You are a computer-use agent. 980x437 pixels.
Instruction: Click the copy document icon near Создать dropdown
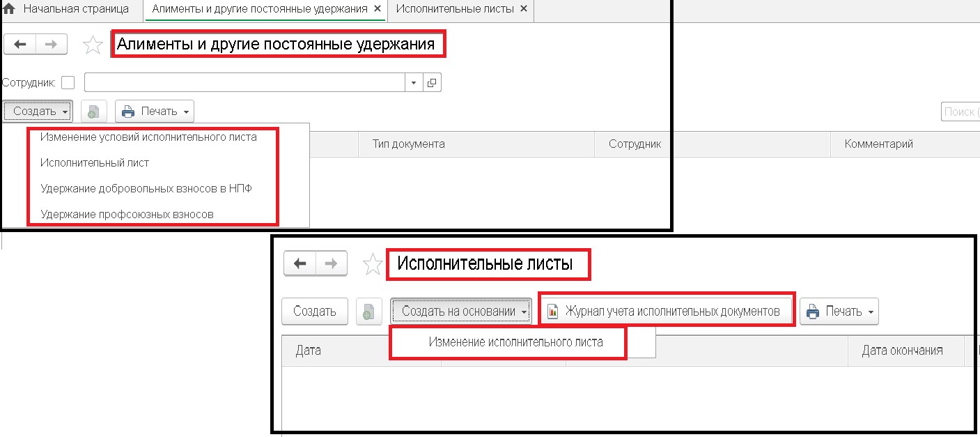click(x=93, y=112)
